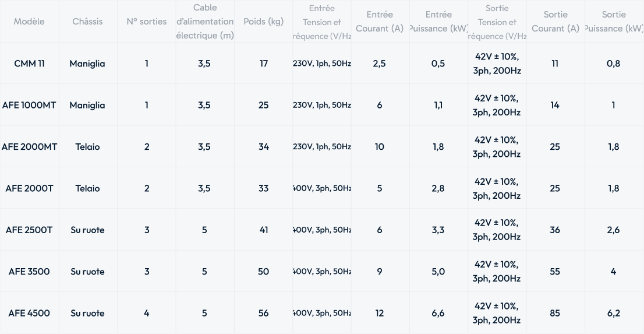Click the Entrée Courant (A) header
Image resolution: width=644 pixels, height=334 pixels.
tap(380, 22)
